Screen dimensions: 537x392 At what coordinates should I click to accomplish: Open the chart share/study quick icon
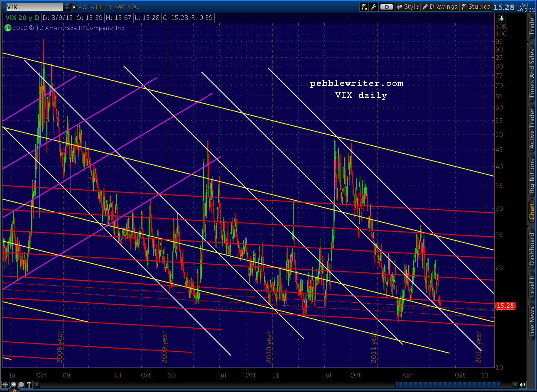tap(364, 7)
